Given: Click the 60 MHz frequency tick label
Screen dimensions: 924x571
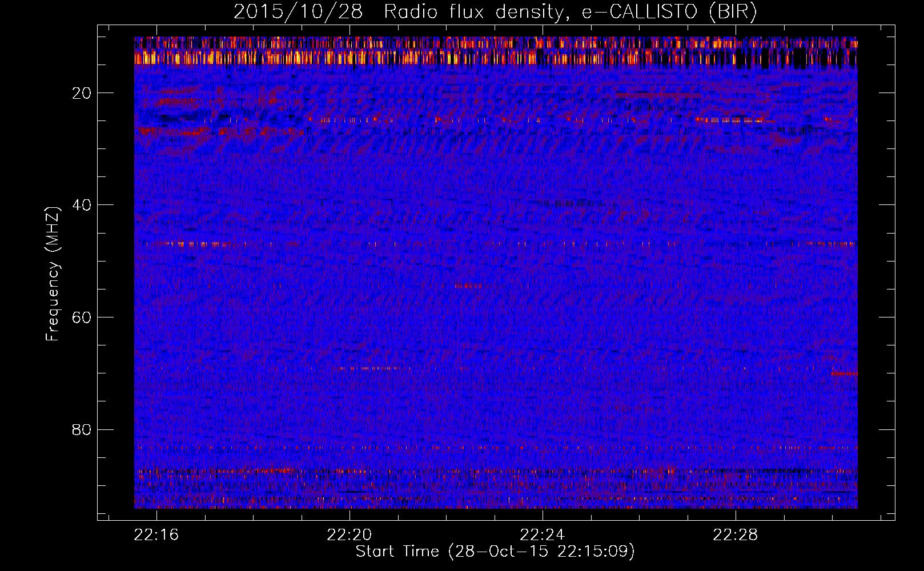Looking at the screenshot, I should point(82,317).
